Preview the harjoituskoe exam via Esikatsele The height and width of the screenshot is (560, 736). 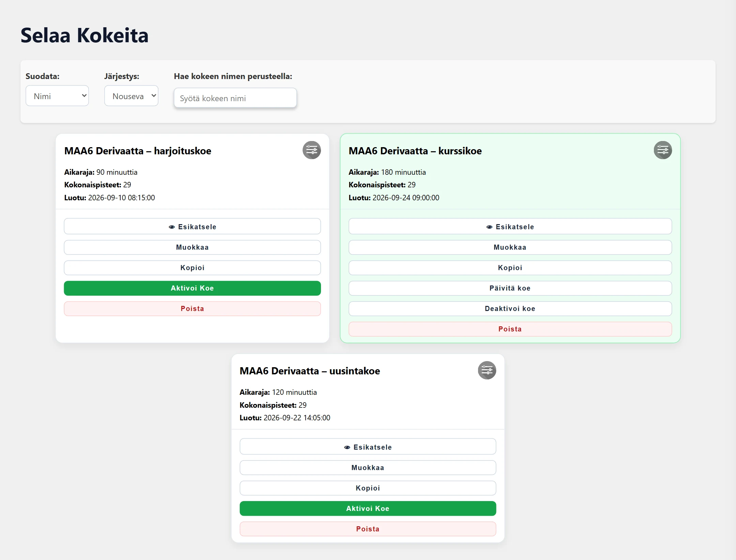[x=192, y=227]
